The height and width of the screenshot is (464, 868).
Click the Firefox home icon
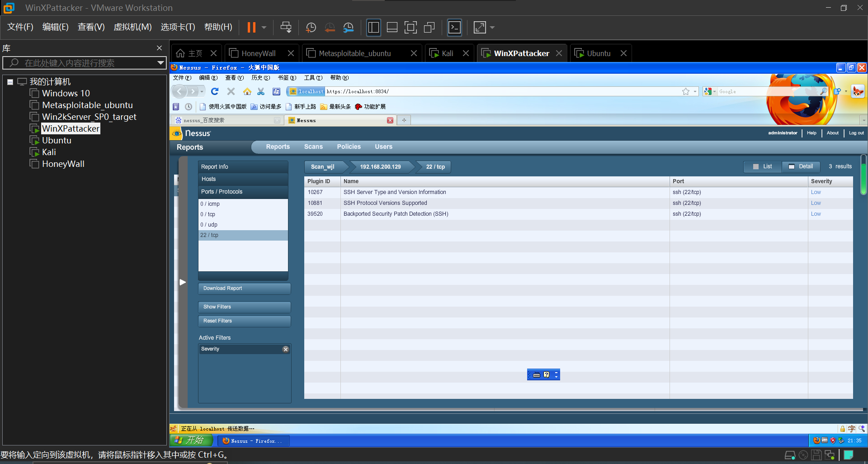tap(247, 91)
